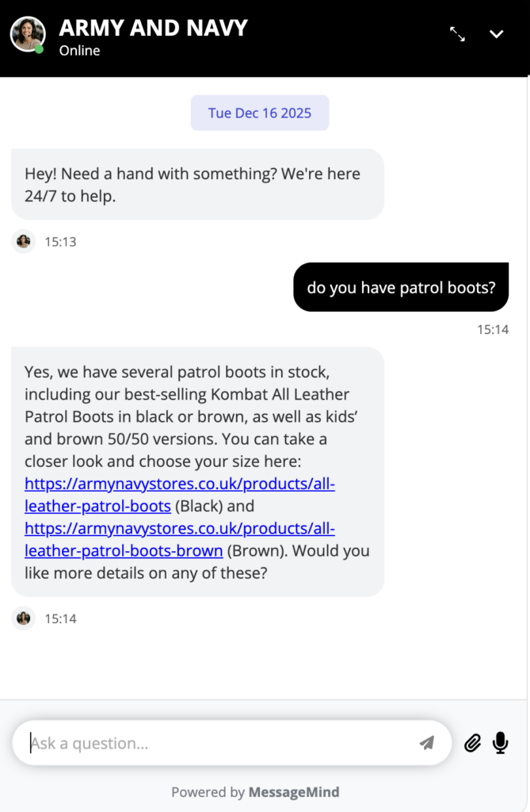Click the agent avatar in the header
Viewport: 530px width, 812px height.
click(x=27, y=34)
